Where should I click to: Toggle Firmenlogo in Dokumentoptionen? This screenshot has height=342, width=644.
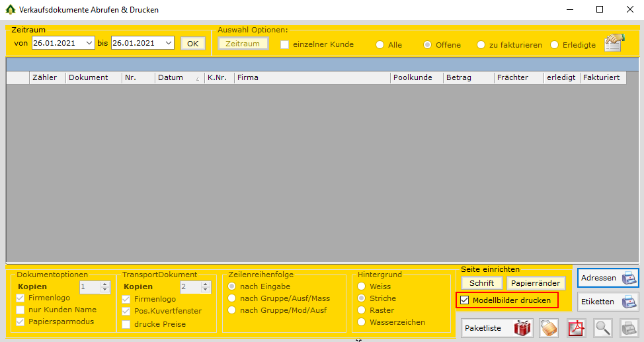[20, 298]
